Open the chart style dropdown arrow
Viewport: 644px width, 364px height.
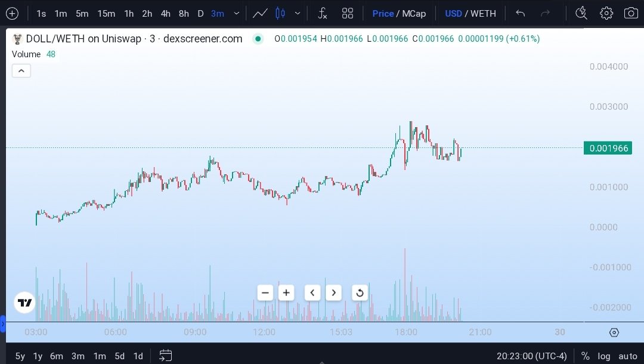click(298, 14)
